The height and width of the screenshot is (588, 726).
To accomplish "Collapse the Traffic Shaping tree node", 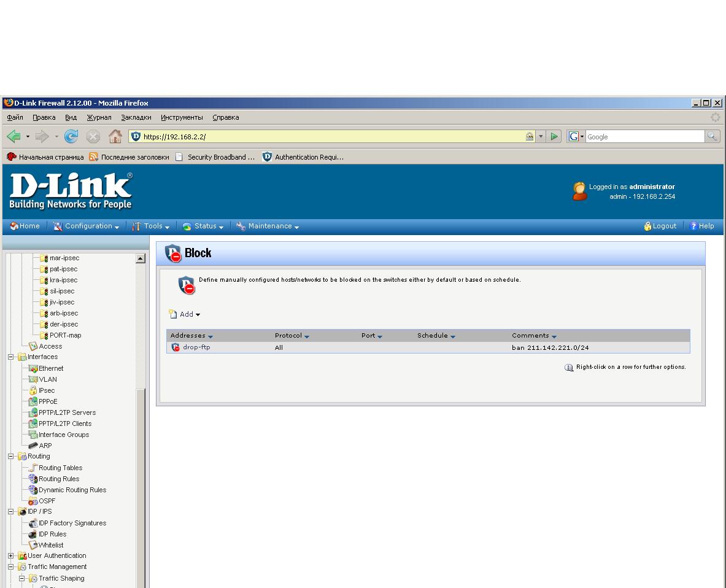I will [x=21, y=578].
